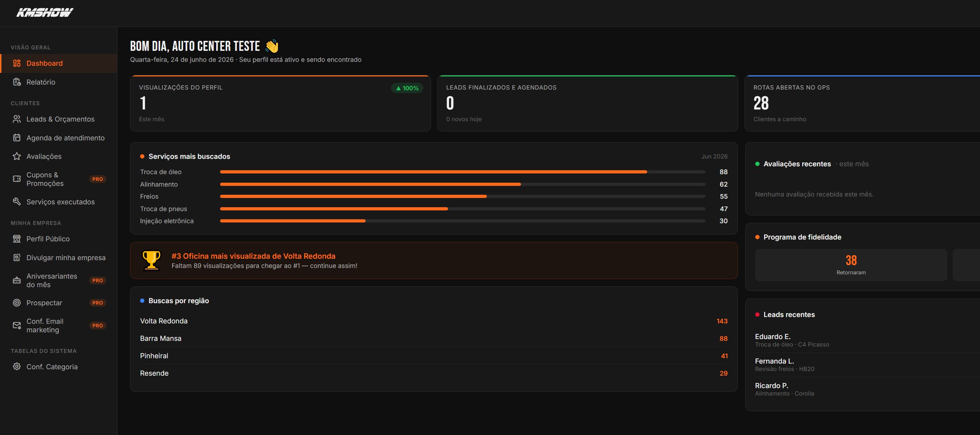The width and height of the screenshot is (980, 435).
Task: Click the Aniversariantes do mês cake icon
Action: (17, 280)
